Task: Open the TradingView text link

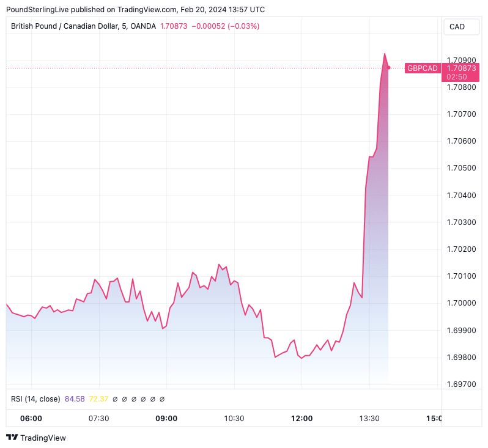Action: tap(43, 438)
